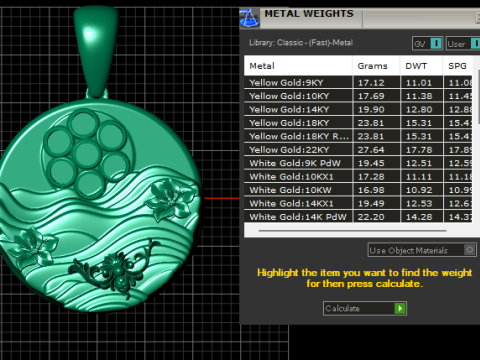Select the Yellow Gold:10KY row
Image resolution: width=480 pixels, height=360 pixels.
point(358,96)
